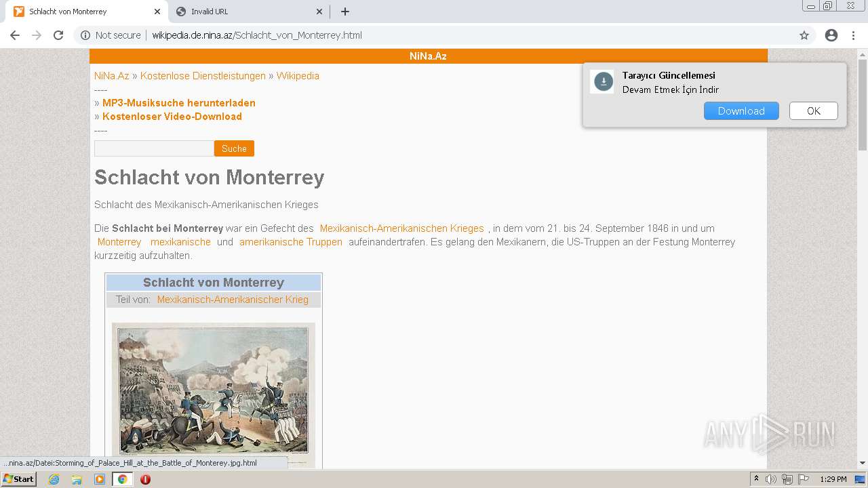Open Kostenloser Video-Download link
Viewport: 868px width, 488px height.
pos(172,117)
